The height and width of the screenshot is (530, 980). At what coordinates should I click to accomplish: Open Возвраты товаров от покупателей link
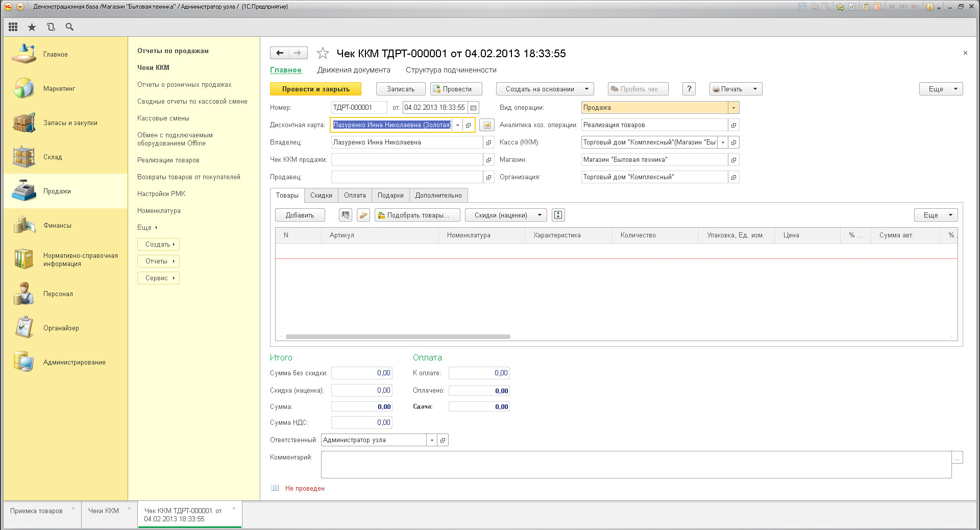pyautogui.click(x=189, y=177)
